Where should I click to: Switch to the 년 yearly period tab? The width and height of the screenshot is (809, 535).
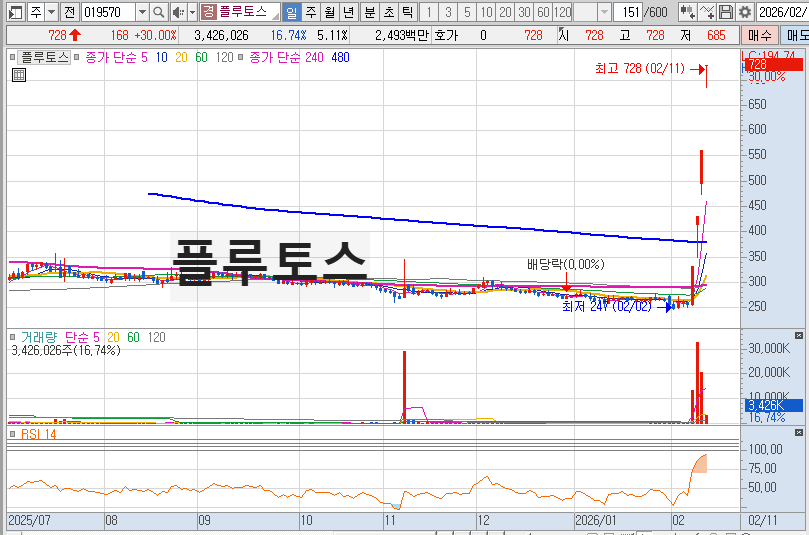349,12
